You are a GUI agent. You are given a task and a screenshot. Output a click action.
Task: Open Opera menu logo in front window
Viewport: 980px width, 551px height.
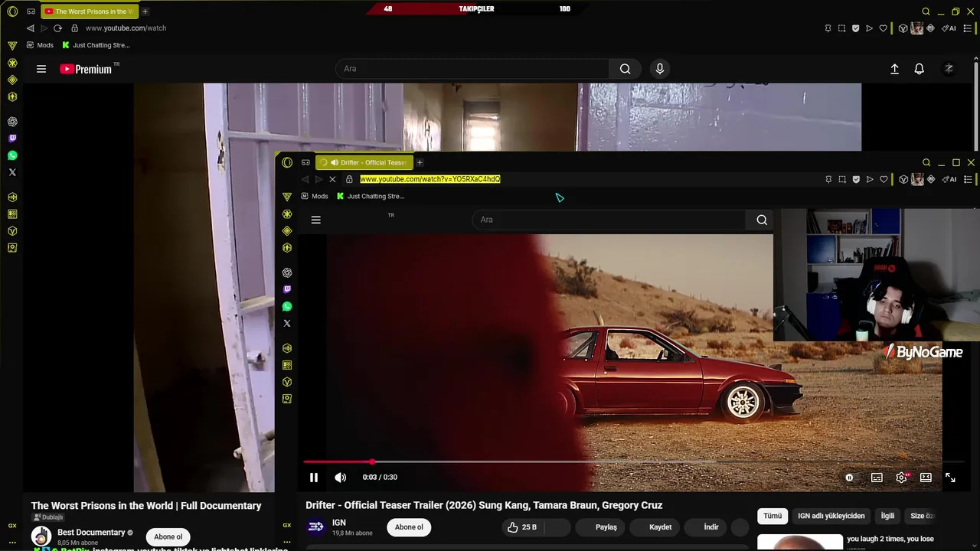[x=287, y=162]
